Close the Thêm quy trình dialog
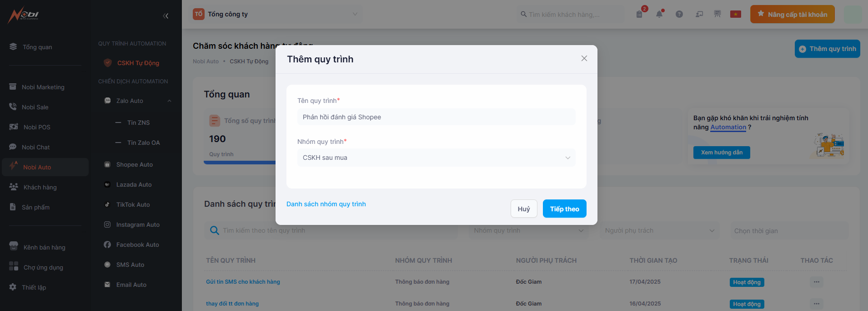Image resolution: width=868 pixels, height=311 pixels. [584, 58]
